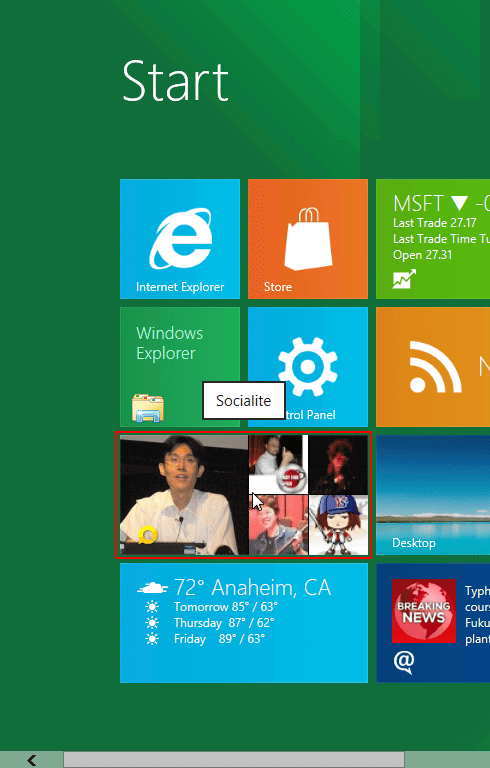Click the Start heading text
490x768 pixels.
(175, 81)
